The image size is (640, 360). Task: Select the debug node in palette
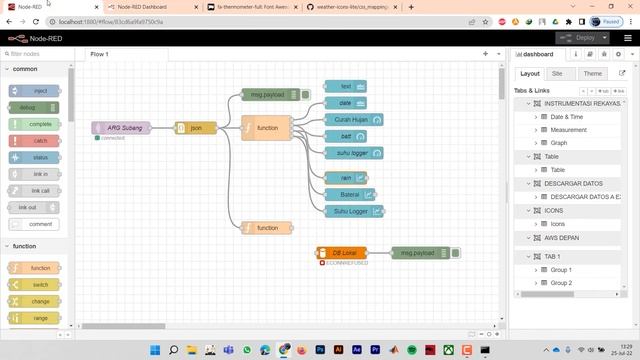point(34,107)
